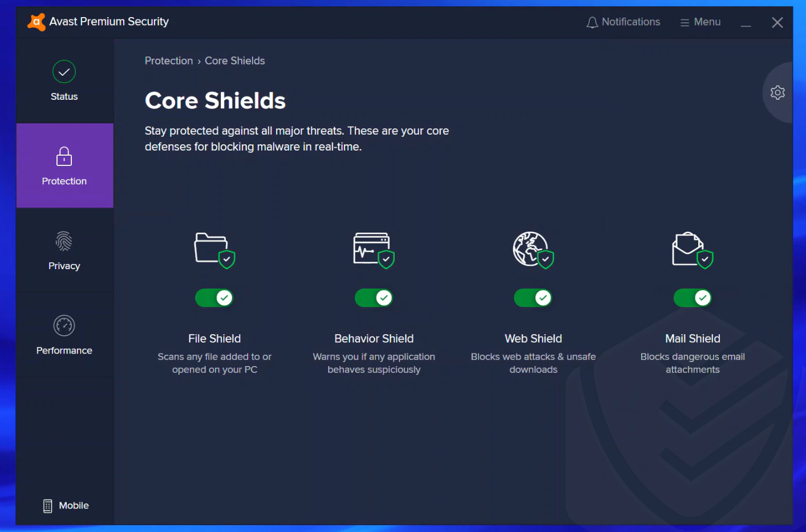Click the Avast logo icon

(x=37, y=22)
